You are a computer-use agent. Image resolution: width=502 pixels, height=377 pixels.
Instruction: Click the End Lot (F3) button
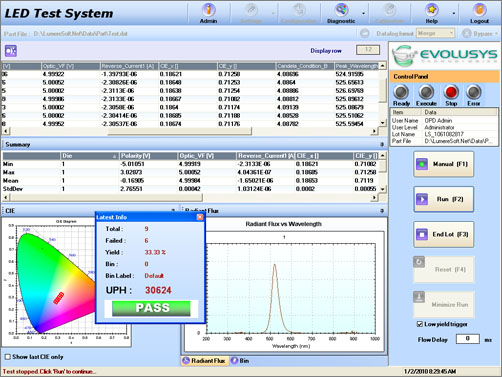pos(444,234)
